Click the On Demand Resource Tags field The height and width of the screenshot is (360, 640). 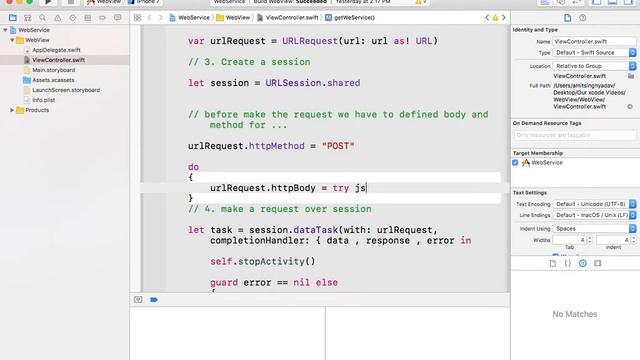pyautogui.click(x=575, y=135)
